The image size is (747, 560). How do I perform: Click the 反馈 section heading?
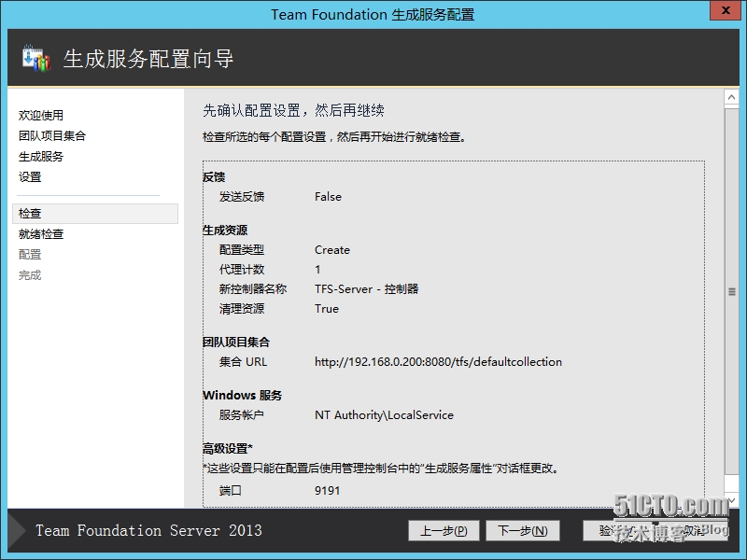214,177
